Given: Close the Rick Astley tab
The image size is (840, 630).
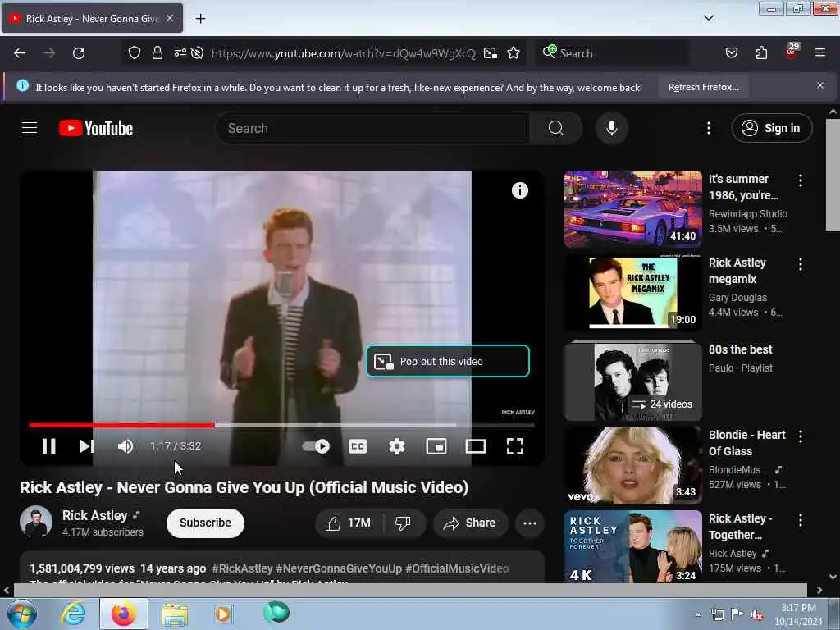Looking at the screenshot, I should tap(170, 18).
